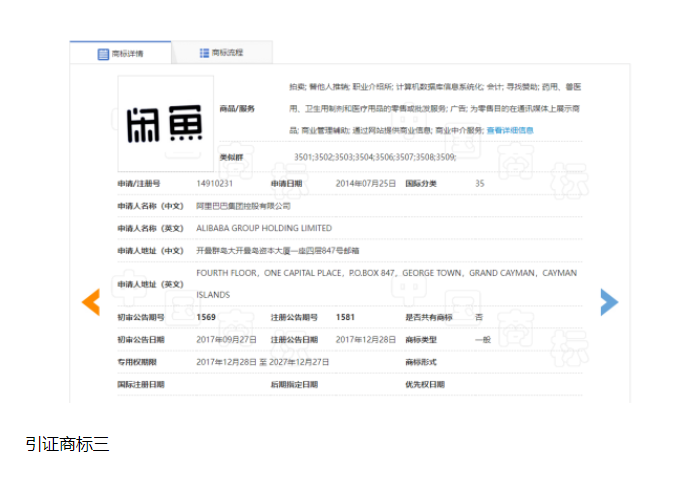Open the 查看详细信息 link

510,130
